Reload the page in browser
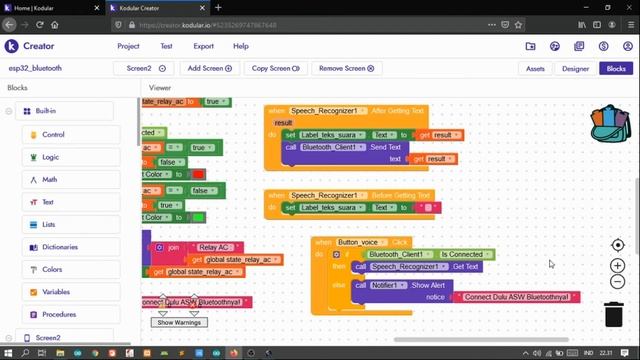Image resolution: width=640 pixels, height=360 pixels. click(x=40, y=25)
